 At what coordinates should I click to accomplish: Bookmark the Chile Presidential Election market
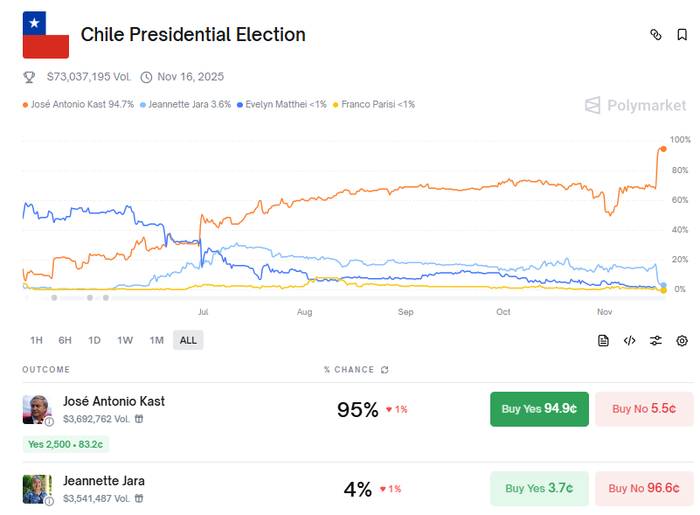click(x=682, y=34)
